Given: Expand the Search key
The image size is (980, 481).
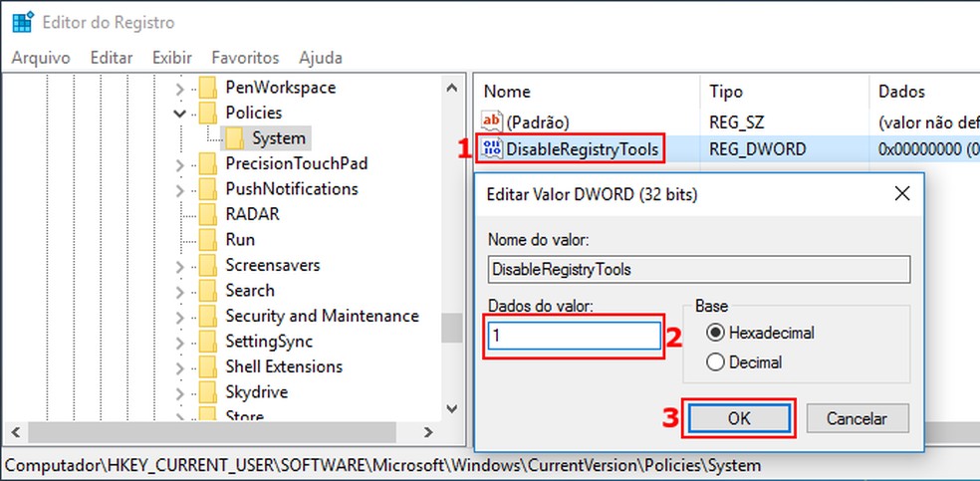Looking at the screenshot, I should click(x=180, y=292).
